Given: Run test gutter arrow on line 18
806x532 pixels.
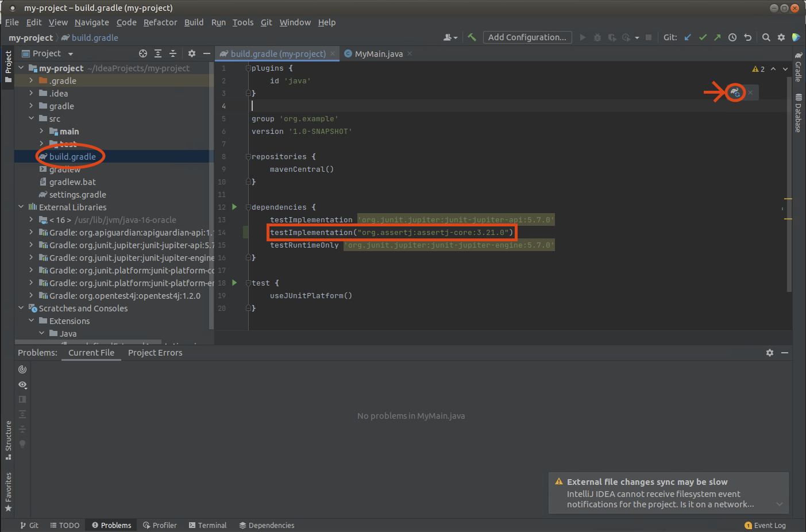Looking at the screenshot, I should point(234,283).
